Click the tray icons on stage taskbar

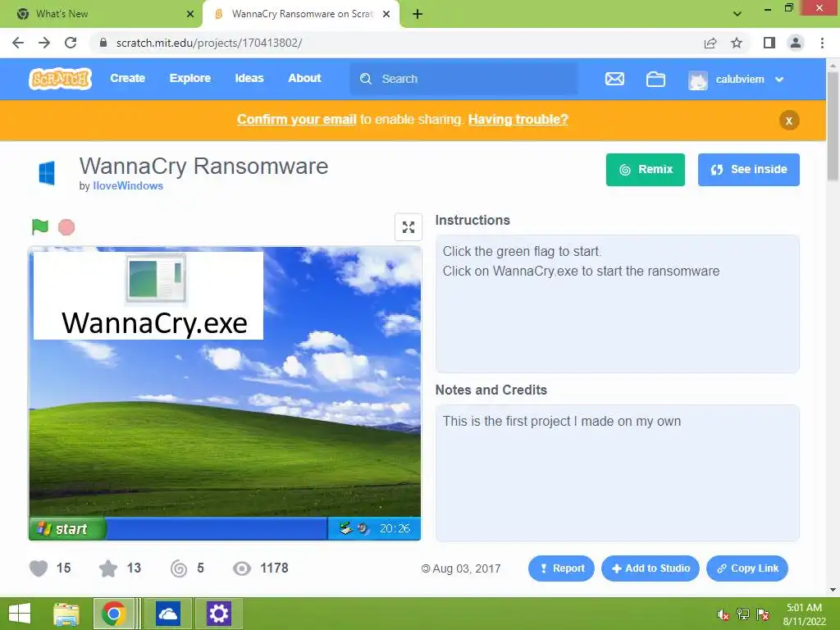pos(354,529)
